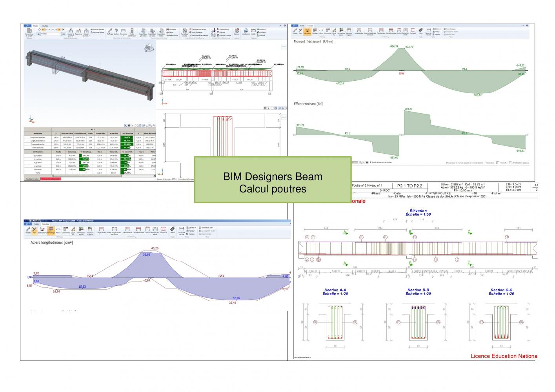Click Inverser travées
555x392 pixels.
pos(98,29)
